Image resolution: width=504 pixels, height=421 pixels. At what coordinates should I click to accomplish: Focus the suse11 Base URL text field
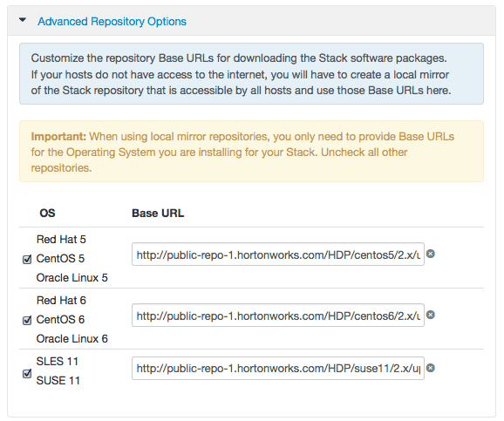pos(278,369)
